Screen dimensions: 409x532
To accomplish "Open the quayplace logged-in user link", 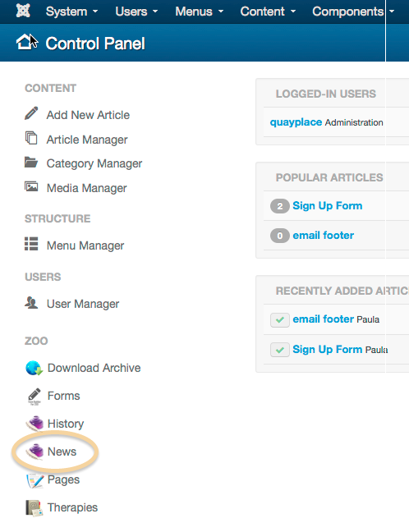I will click(296, 122).
